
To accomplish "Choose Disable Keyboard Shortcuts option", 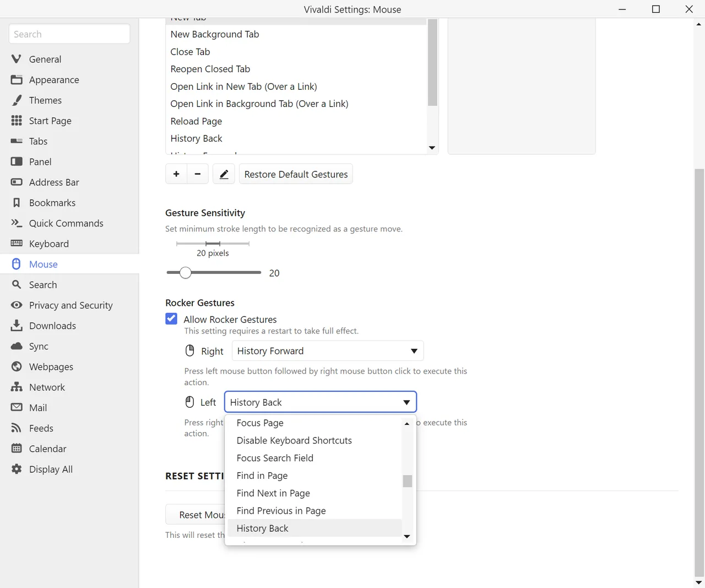I will pyautogui.click(x=314, y=440).
